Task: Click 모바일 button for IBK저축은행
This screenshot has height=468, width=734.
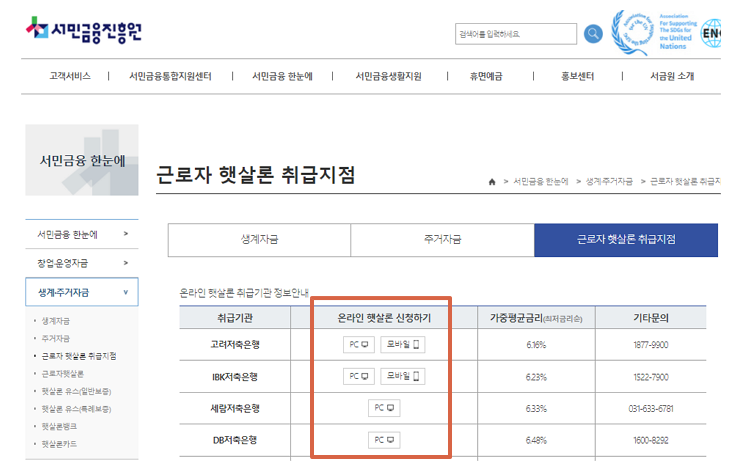Action: click(x=403, y=376)
